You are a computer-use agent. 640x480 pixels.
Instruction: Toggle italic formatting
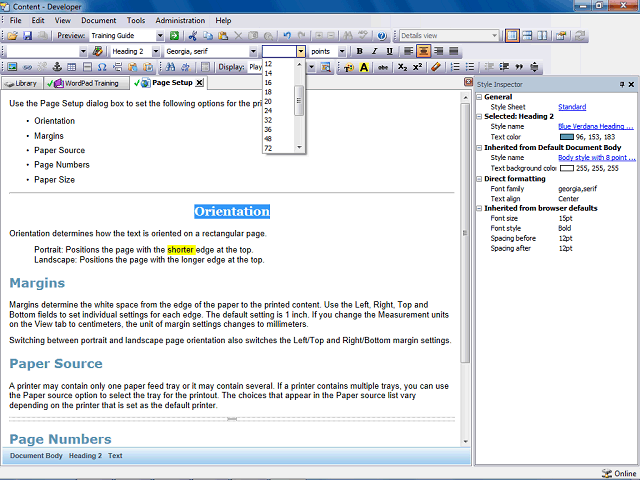tap(374, 51)
